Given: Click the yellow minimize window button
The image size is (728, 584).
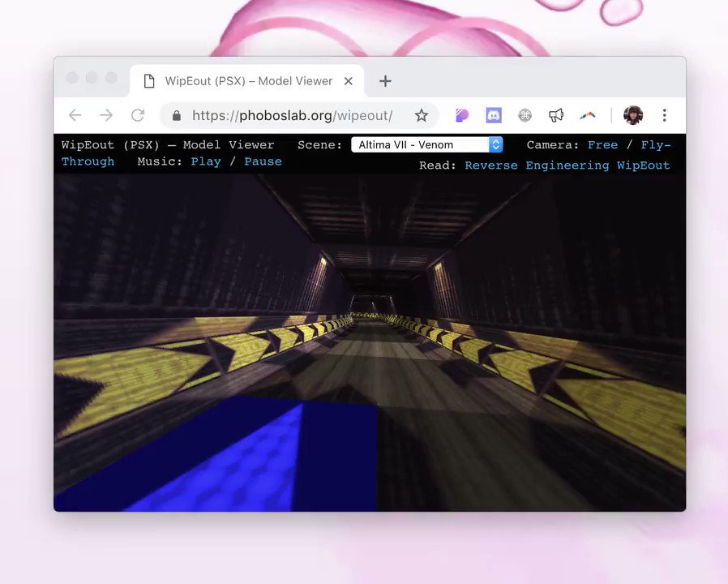Looking at the screenshot, I should point(92,78).
